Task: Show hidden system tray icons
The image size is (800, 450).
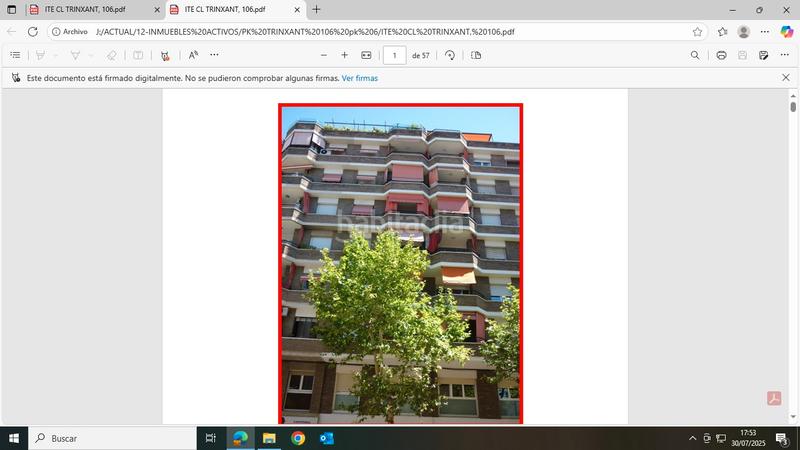Action: (x=692, y=438)
